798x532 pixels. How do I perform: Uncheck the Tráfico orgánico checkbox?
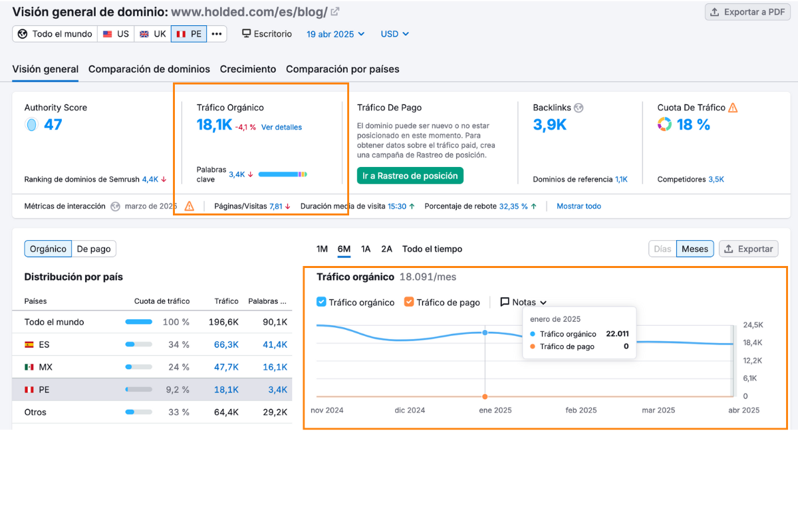(321, 302)
